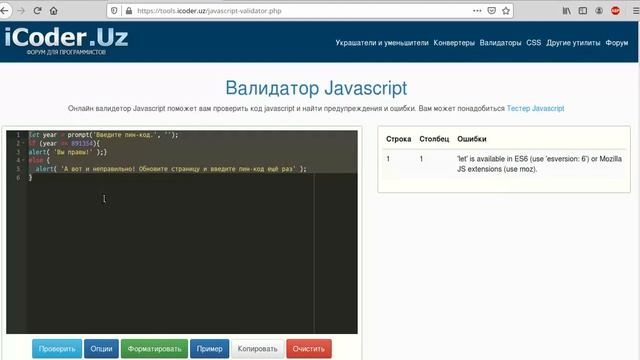Go to the Форум menu item
Screen dimensions: 640x360
[x=617, y=43]
